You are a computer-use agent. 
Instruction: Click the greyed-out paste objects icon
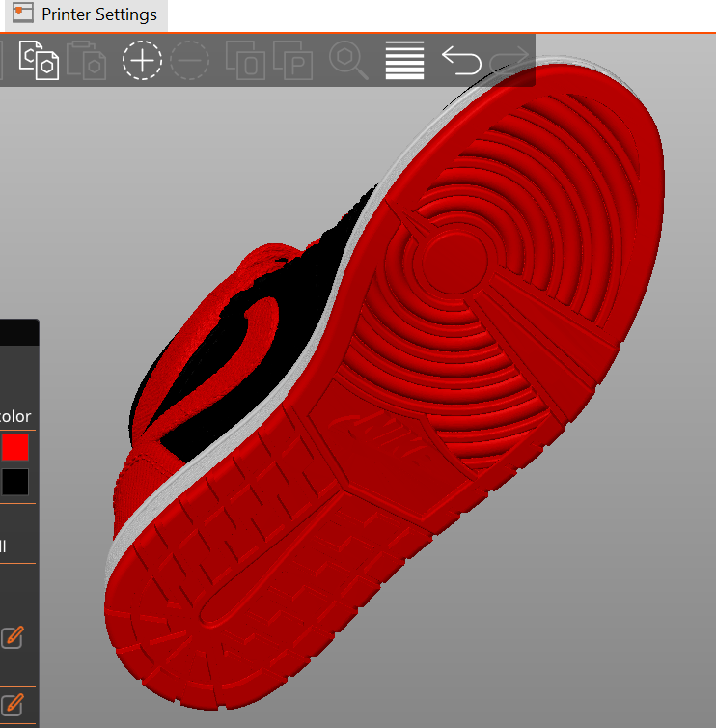tap(88, 61)
